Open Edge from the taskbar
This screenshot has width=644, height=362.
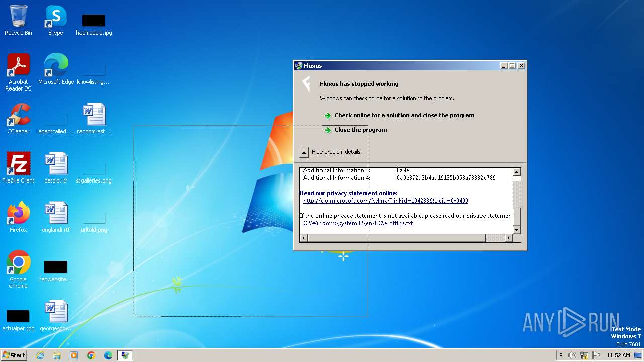(x=108, y=355)
